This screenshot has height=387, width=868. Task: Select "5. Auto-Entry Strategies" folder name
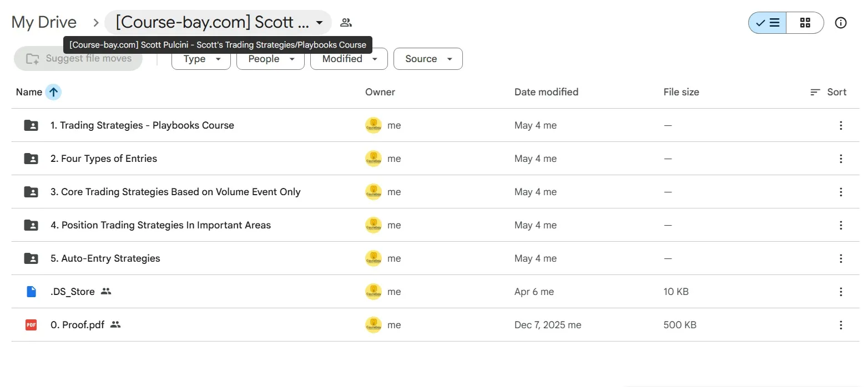[x=105, y=258]
